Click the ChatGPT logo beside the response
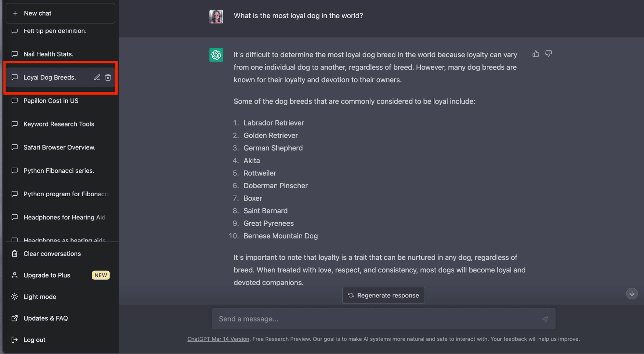This screenshot has height=354, width=644. (x=216, y=55)
